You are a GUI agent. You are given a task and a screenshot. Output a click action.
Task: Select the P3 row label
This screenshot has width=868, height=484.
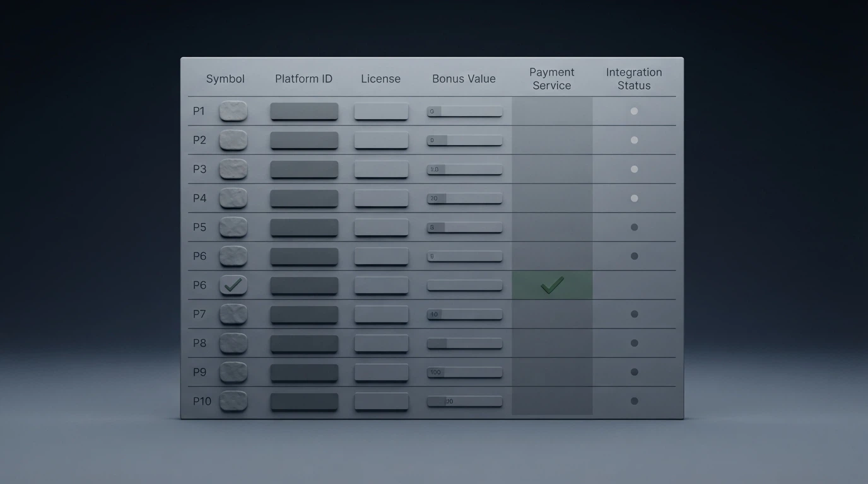pyautogui.click(x=199, y=169)
